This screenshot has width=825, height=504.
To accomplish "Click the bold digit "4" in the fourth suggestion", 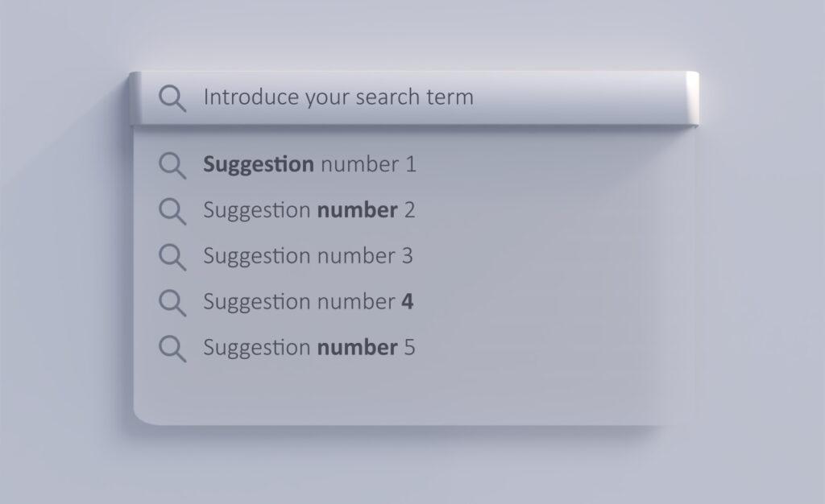I will tap(408, 302).
